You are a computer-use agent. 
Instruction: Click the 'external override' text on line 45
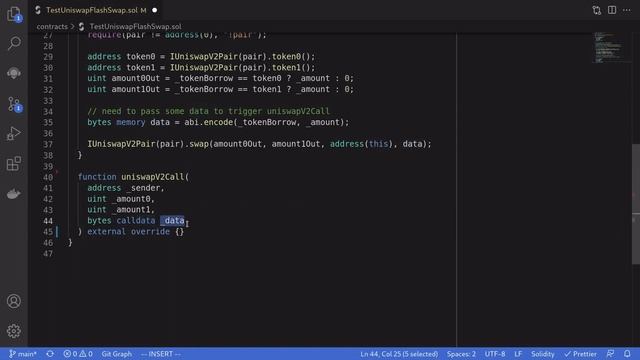point(128,231)
